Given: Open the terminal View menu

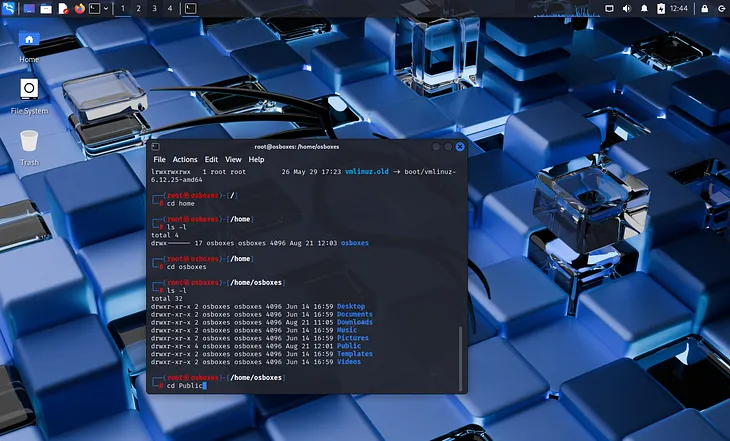Looking at the screenshot, I should pyautogui.click(x=233, y=159).
